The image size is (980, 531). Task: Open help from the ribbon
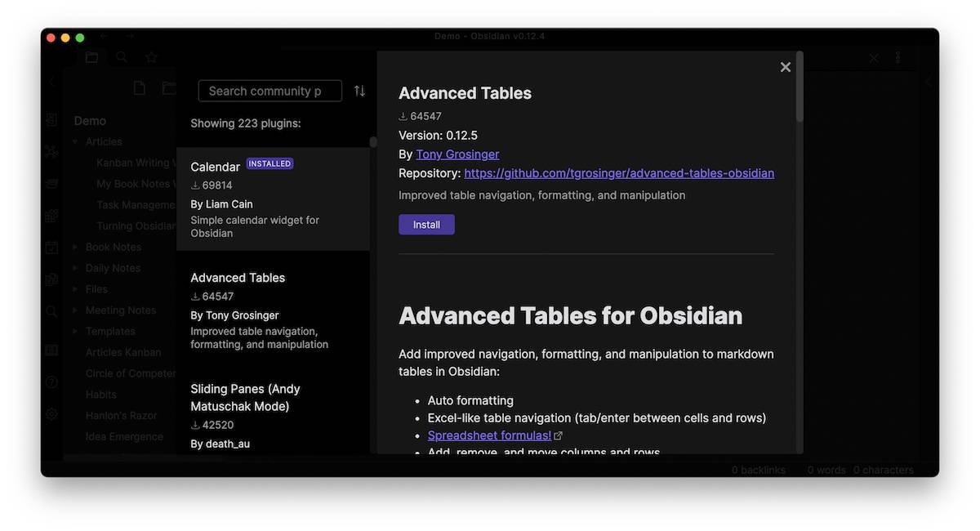51,382
